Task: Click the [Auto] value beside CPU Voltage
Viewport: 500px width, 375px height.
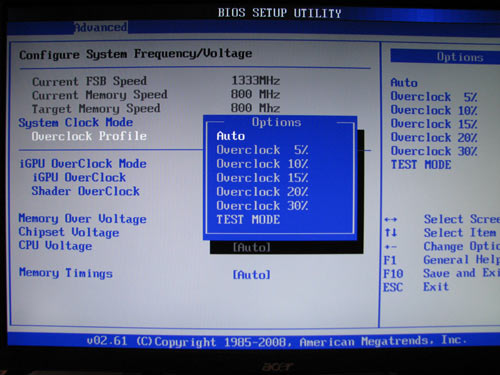Action: coord(252,248)
